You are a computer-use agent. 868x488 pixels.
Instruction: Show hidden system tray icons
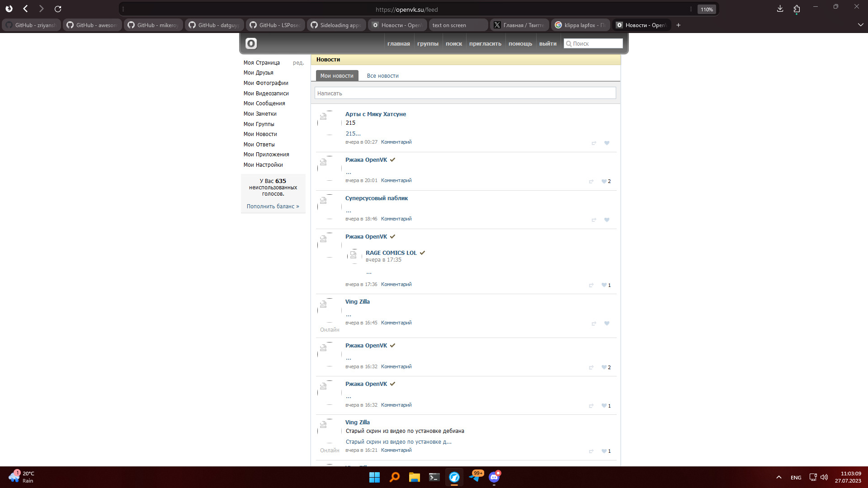(778, 477)
